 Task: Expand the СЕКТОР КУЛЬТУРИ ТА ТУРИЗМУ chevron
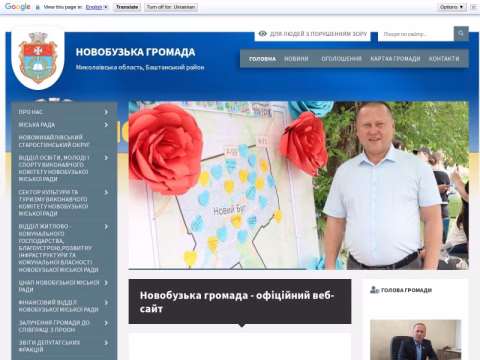click(106, 192)
